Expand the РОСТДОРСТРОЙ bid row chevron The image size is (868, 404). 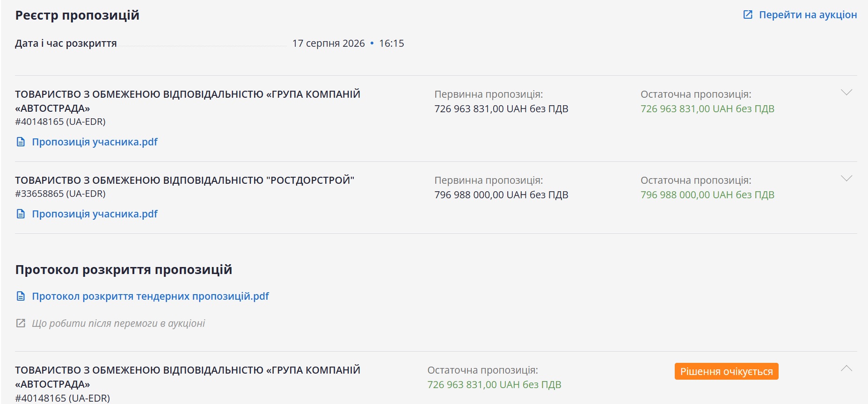[x=846, y=178]
